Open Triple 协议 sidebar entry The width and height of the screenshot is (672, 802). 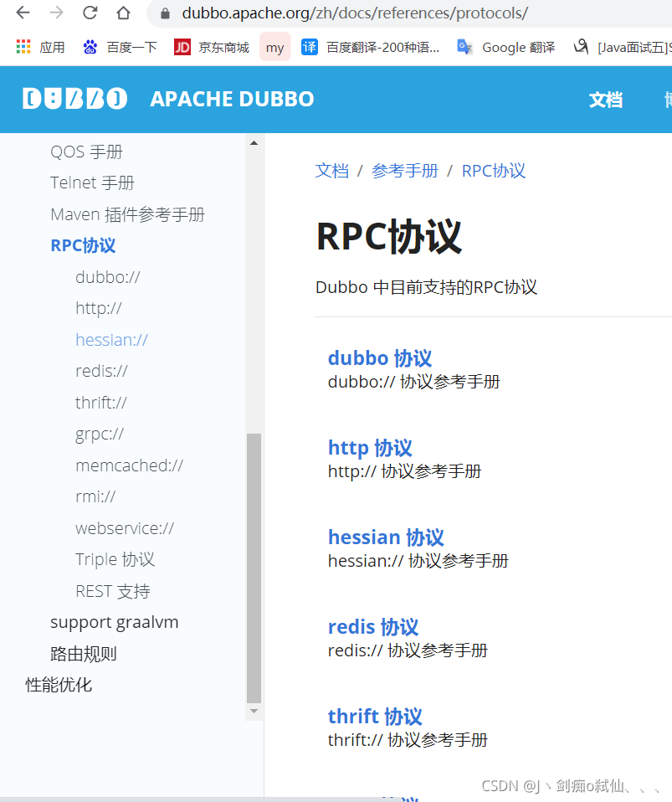click(115, 559)
